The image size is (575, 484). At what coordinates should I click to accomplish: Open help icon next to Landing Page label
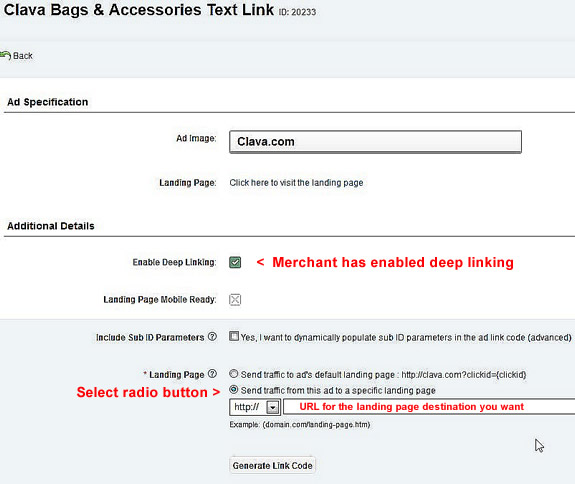[212, 374]
